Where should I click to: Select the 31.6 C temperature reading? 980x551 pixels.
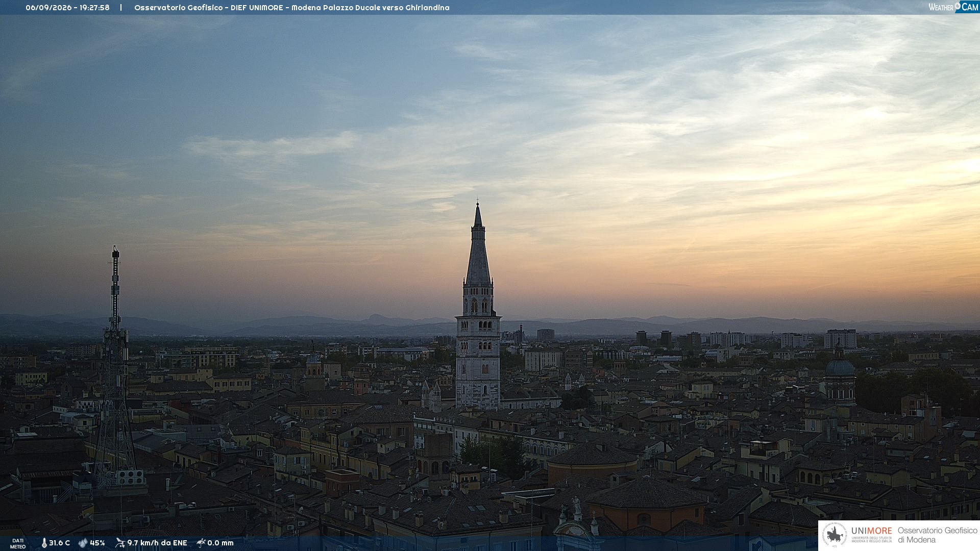pos(59,543)
